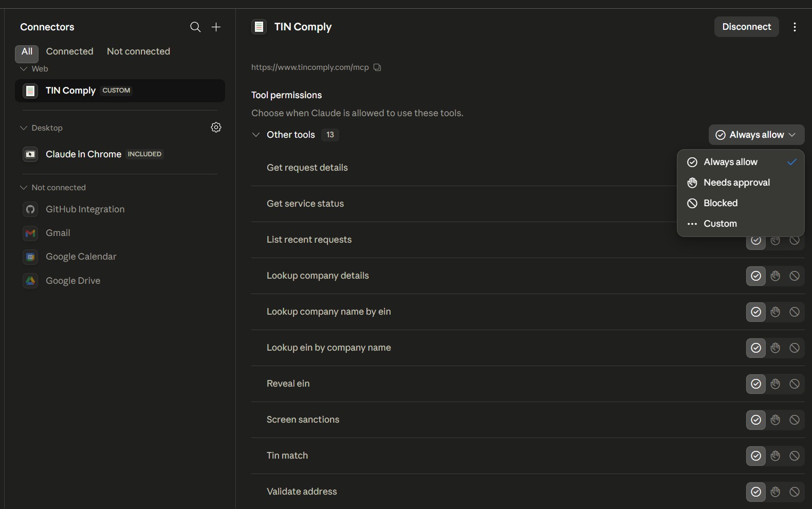Image resolution: width=812 pixels, height=509 pixels.
Task: Open the Always allow permissions dropdown
Action: point(756,135)
